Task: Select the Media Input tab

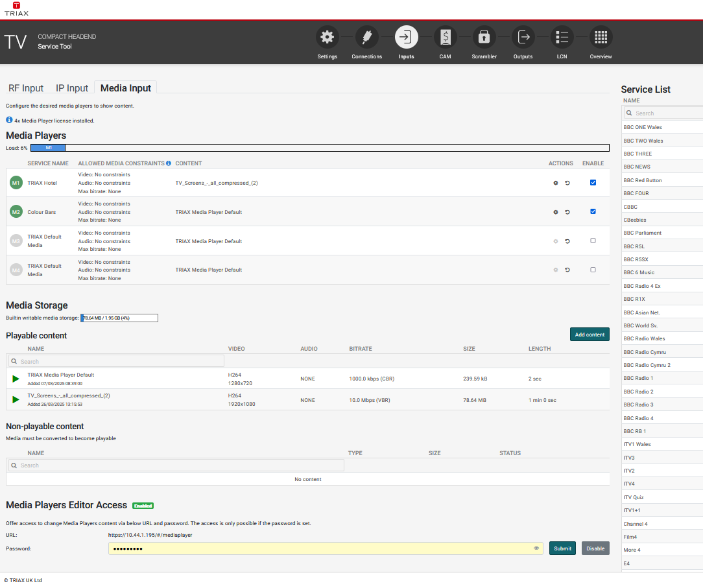Action: pos(126,88)
